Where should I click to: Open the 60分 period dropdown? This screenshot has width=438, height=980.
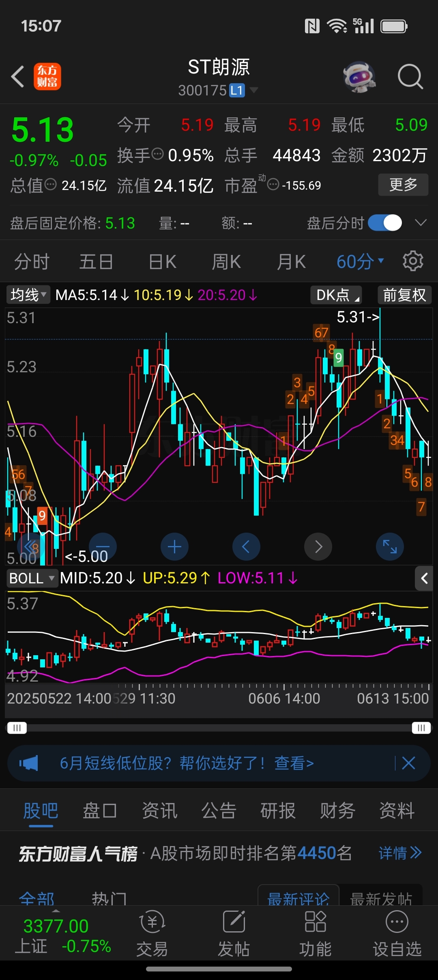[360, 261]
